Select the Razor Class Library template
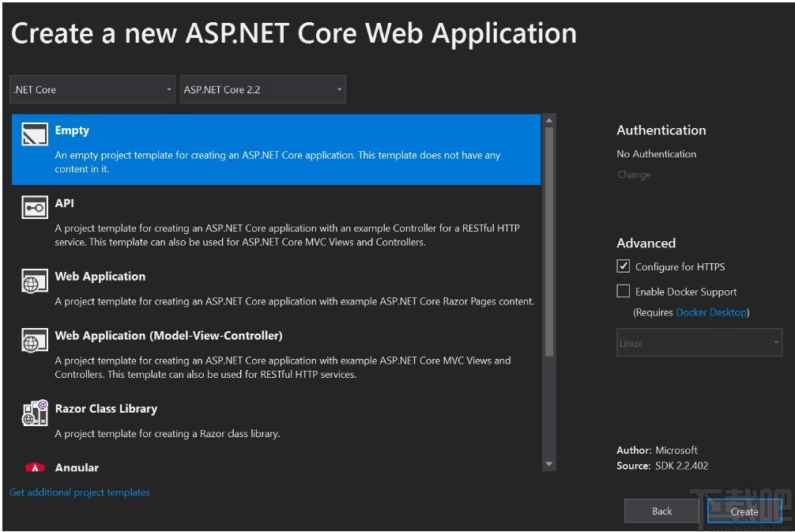Viewport: 795px width, 532px height. tap(106, 409)
